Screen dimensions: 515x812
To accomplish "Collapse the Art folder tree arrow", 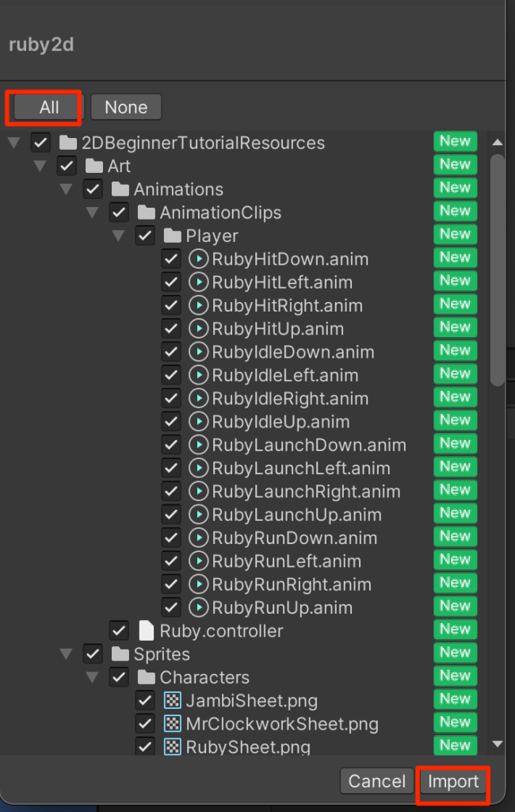I will (x=40, y=166).
